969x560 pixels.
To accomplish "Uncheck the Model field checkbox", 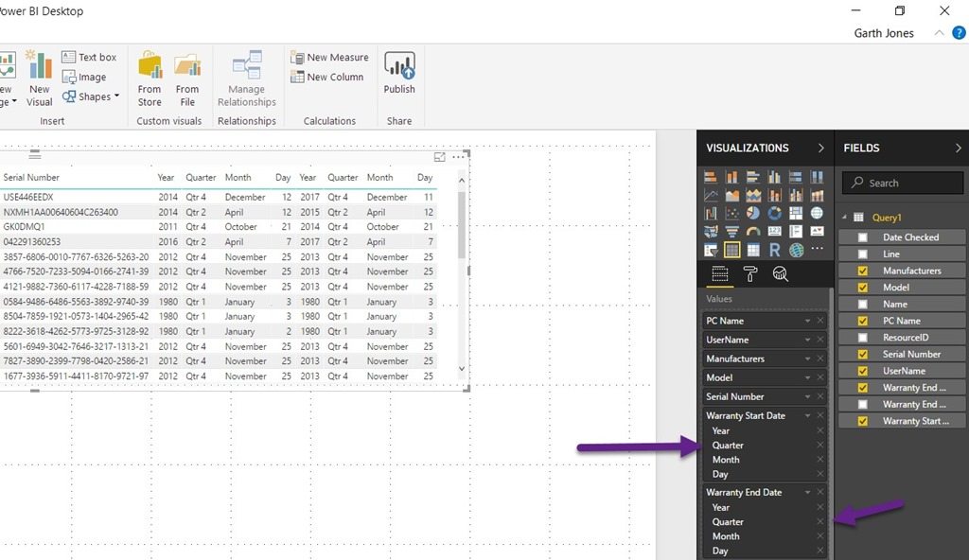I will [863, 288].
